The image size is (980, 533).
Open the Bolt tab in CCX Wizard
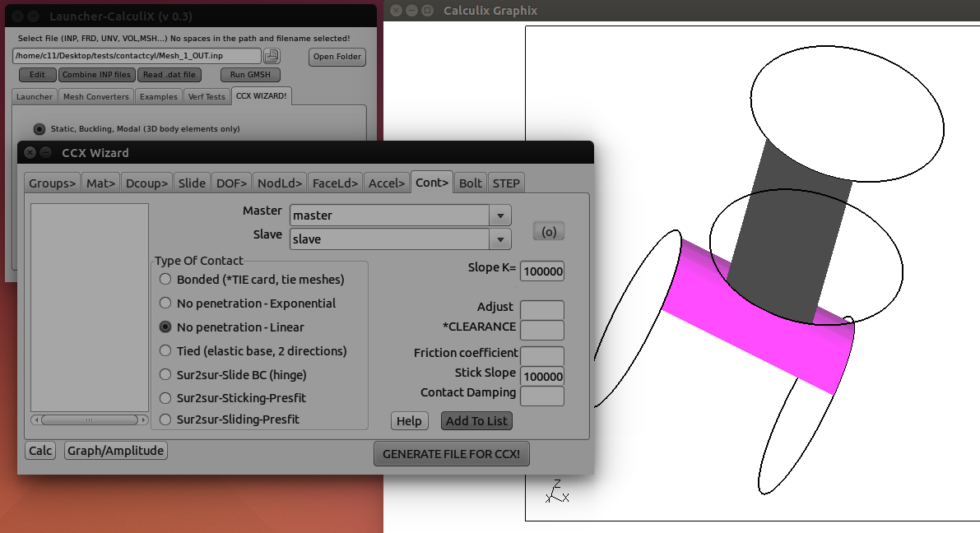470,183
